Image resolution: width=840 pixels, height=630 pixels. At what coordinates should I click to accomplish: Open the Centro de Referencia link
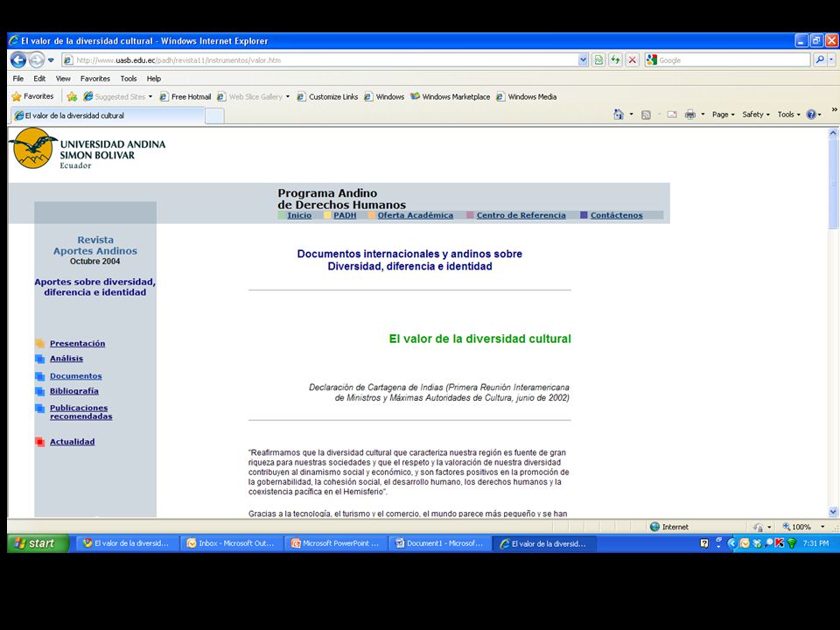521,215
